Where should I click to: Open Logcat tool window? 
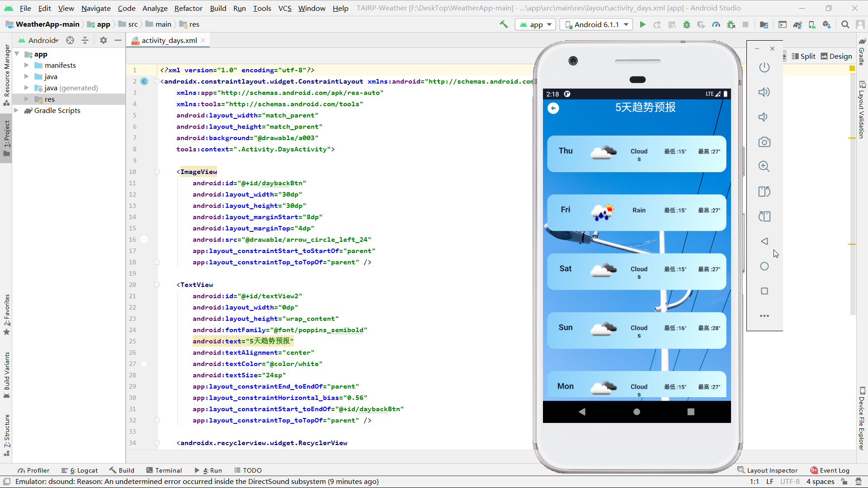point(80,470)
